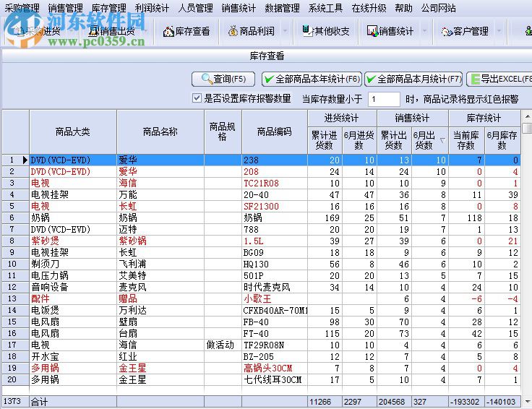This screenshot has height=409, width=532.
Task: Open the 其他收支 toolbar icon
Action: coord(307,30)
